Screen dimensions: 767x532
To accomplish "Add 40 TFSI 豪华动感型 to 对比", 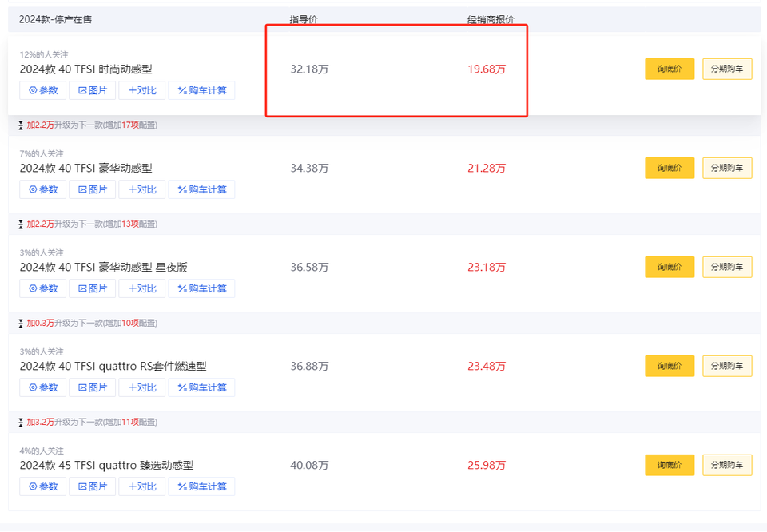I will 142,189.
